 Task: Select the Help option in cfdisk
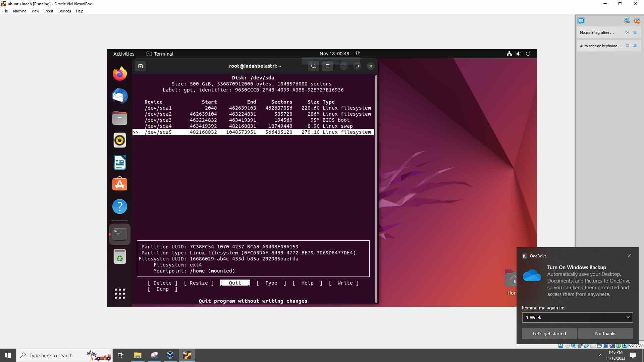click(x=307, y=283)
